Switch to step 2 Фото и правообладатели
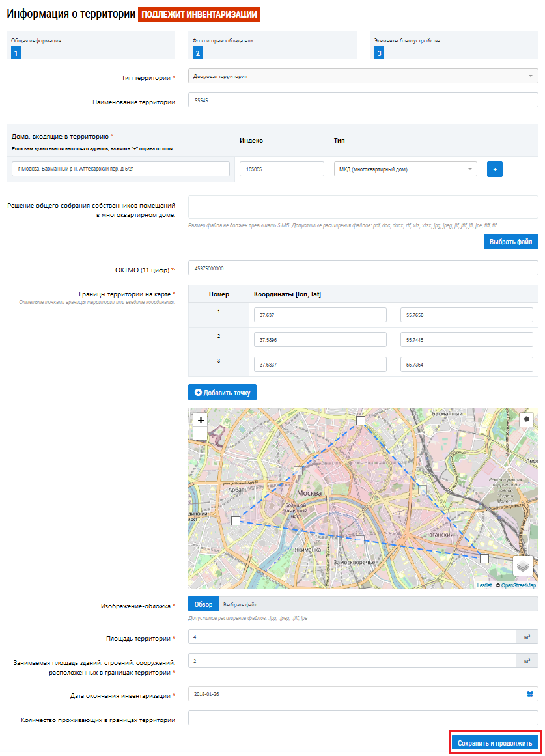545x756 pixels. click(x=197, y=53)
